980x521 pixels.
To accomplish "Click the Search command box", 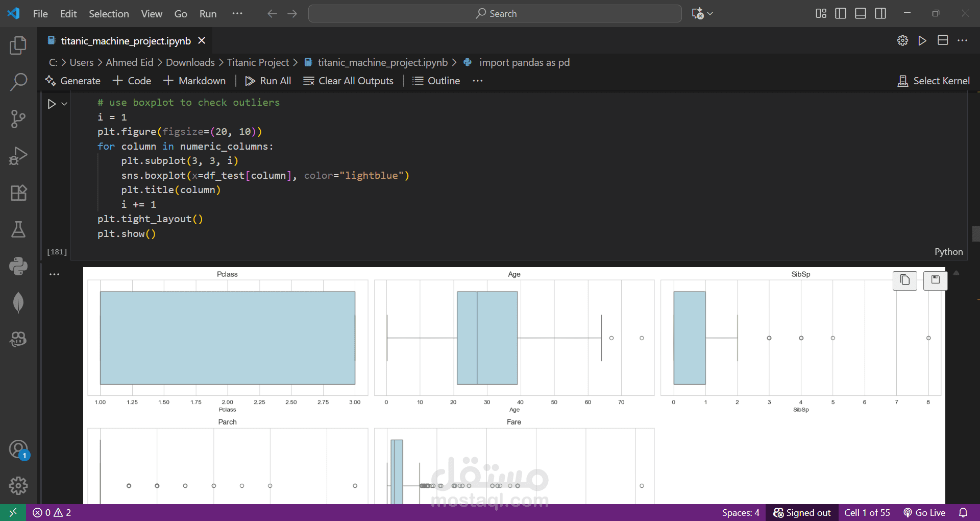I will pos(495,14).
